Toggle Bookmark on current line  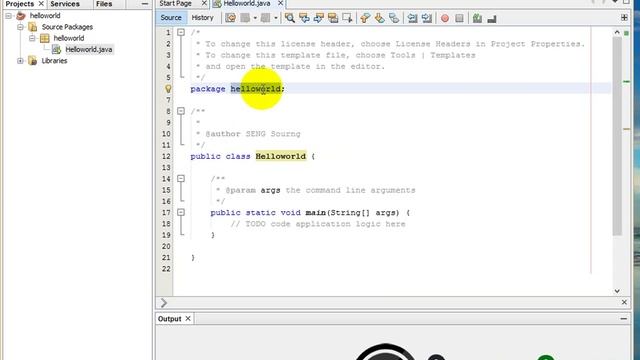click(394, 18)
